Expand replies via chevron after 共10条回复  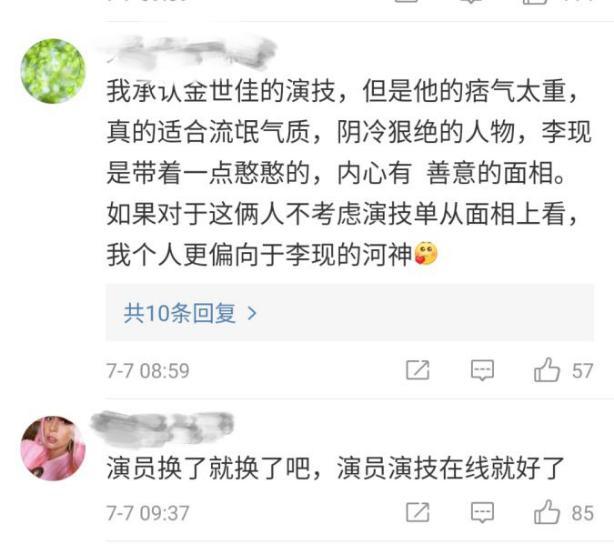tap(253, 313)
